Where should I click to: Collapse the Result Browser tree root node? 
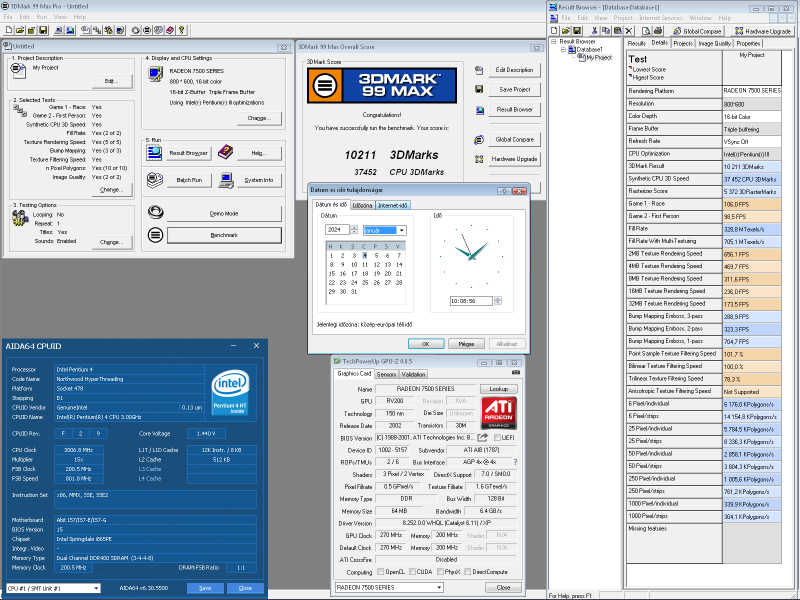(554, 41)
